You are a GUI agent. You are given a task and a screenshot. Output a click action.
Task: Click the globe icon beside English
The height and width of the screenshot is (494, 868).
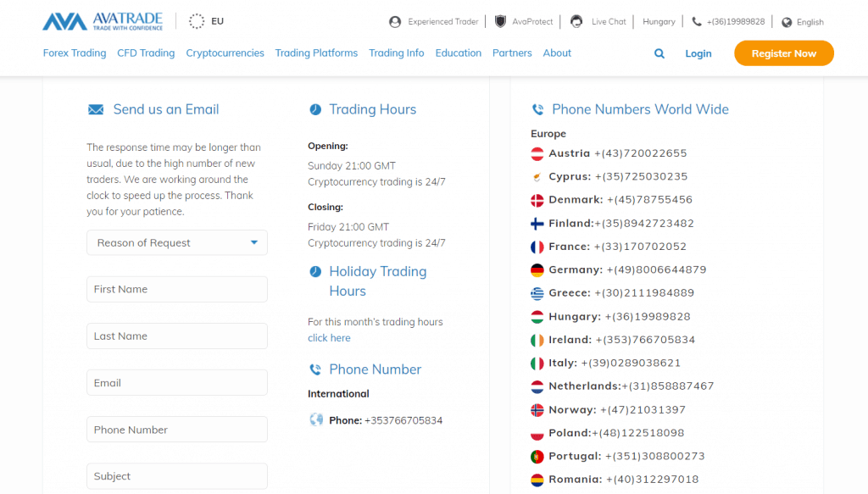click(787, 23)
